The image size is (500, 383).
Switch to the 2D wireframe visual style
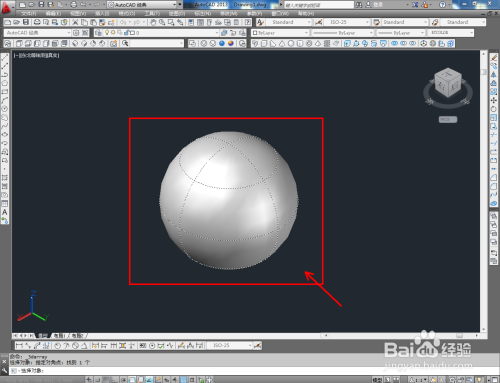192,44
